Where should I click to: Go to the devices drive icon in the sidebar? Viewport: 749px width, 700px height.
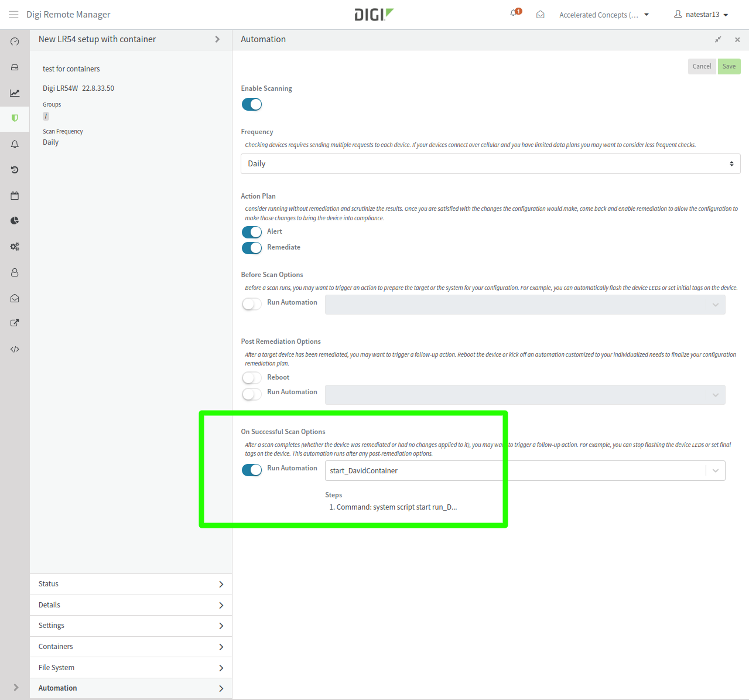tap(15, 67)
